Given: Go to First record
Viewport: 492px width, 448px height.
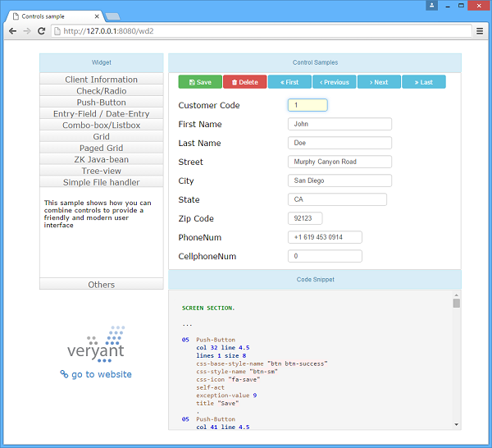Looking at the screenshot, I should click(289, 82).
